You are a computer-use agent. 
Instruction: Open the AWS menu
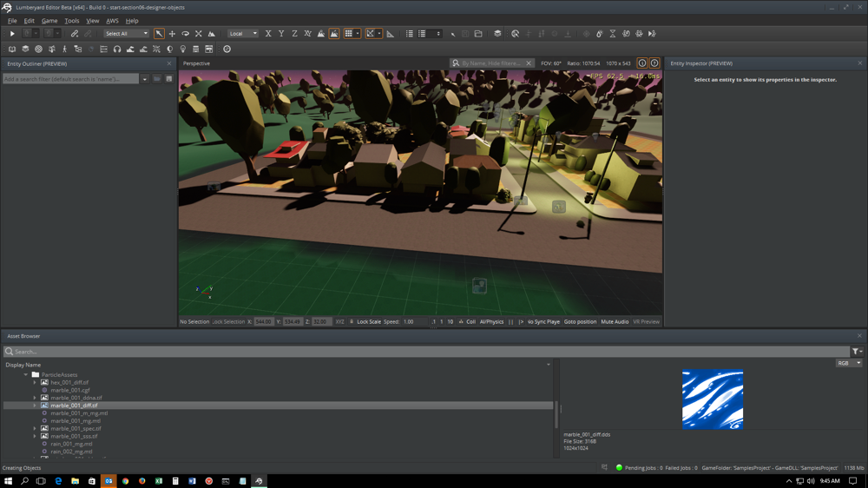coord(112,21)
